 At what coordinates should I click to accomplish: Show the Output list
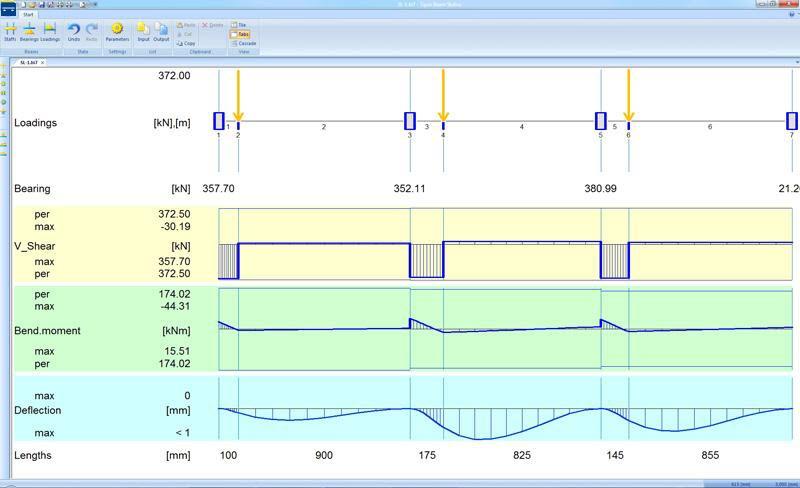pos(161,32)
